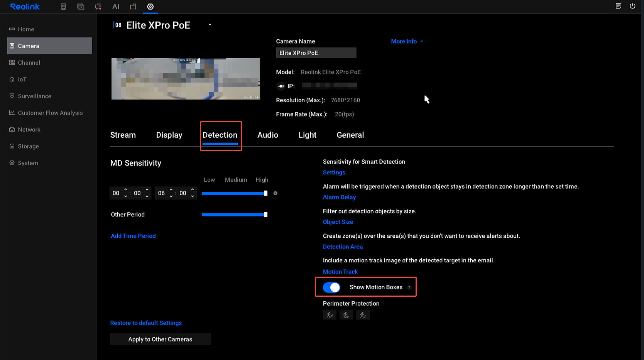Increase the start hour with up arrow
Image resolution: width=644 pixels, height=360 pixels.
(126, 190)
